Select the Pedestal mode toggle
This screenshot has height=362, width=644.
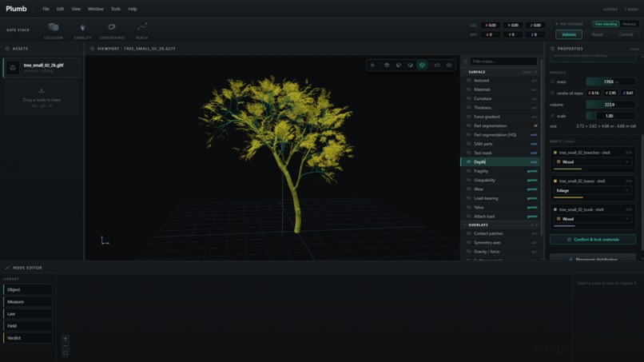629,24
